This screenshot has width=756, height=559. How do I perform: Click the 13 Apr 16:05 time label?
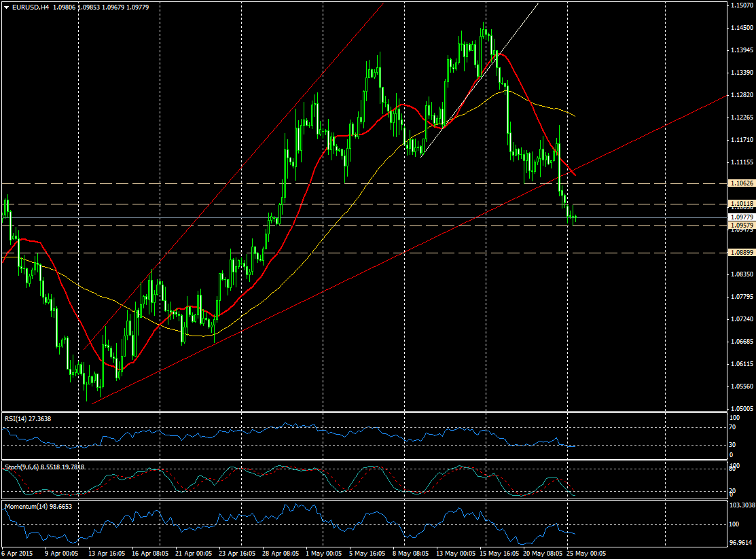[109, 554]
